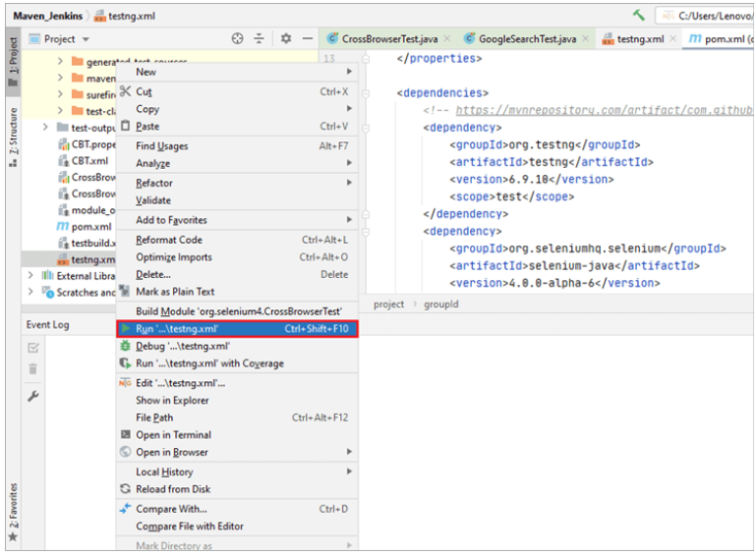Click the trash icon in Event Log
Viewport: 756px width, 555px height.
32,369
